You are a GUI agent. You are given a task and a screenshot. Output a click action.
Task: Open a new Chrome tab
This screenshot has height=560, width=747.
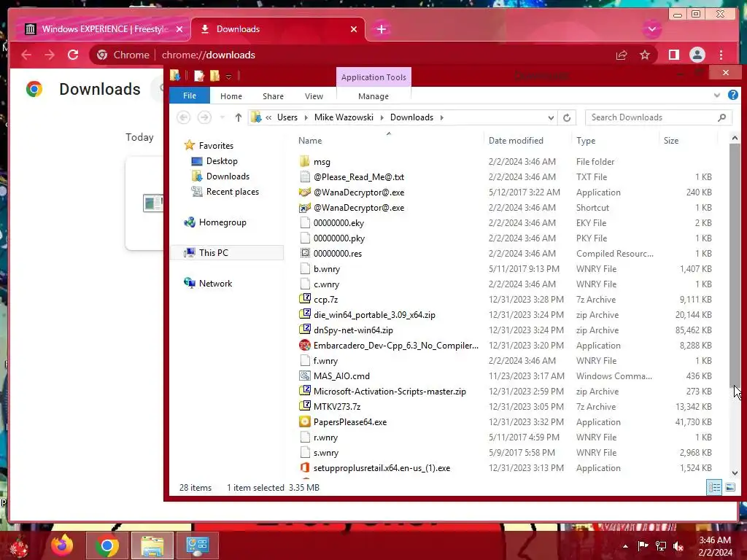pos(381,29)
